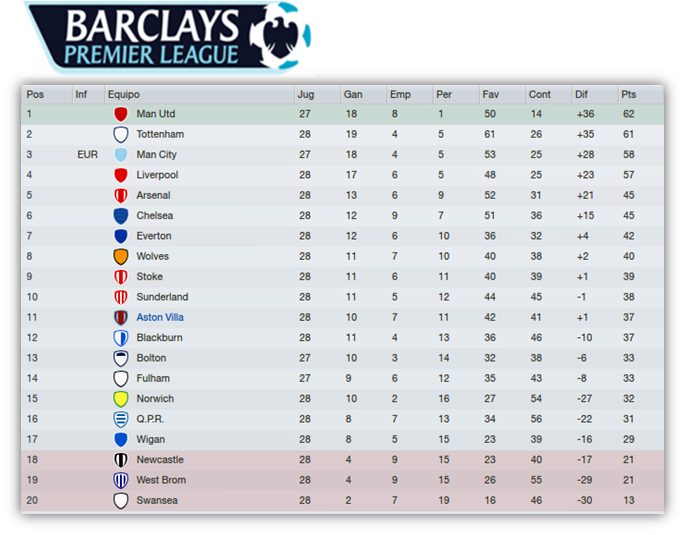This screenshot has width=685, height=535.
Task: Open the Aston Villa team link
Action: (160, 318)
